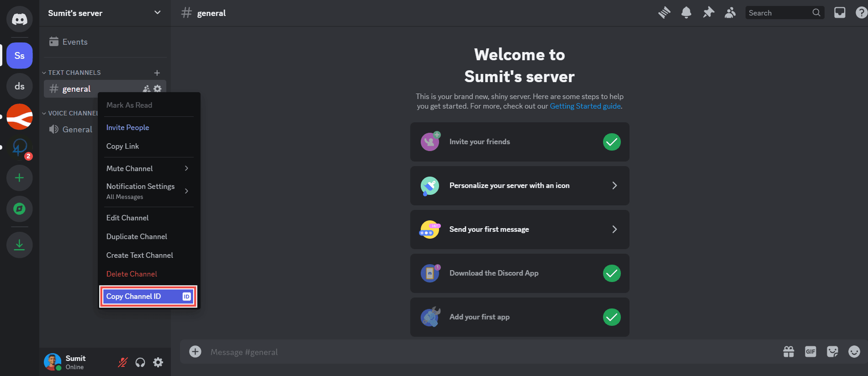The height and width of the screenshot is (376, 868).
Task: Open the Threads icon in header
Action: coord(664,13)
